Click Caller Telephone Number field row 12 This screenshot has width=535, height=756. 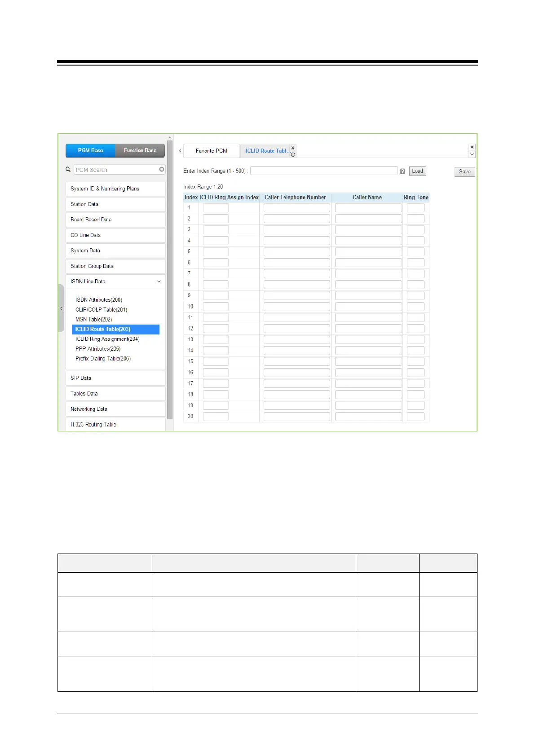pyautogui.click(x=297, y=329)
